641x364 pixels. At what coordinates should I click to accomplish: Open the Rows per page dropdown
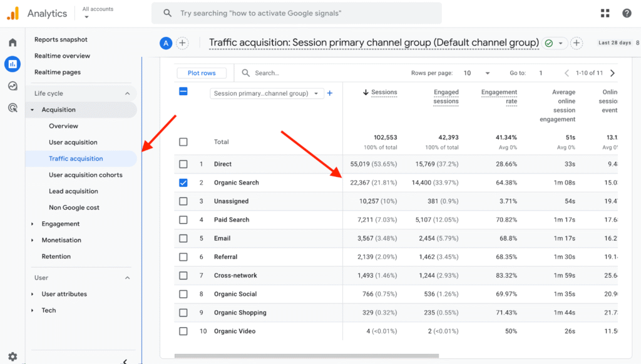(x=476, y=73)
